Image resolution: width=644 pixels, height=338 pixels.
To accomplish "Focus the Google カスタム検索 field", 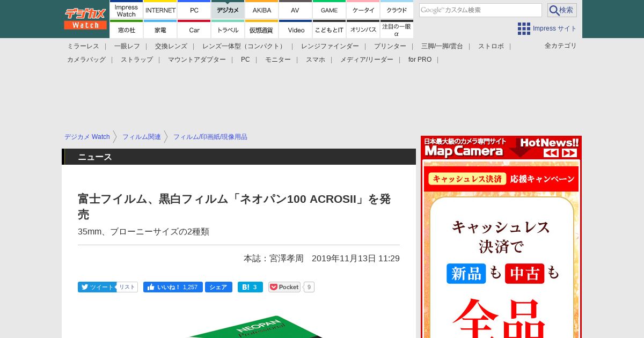I will coord(480,10).
